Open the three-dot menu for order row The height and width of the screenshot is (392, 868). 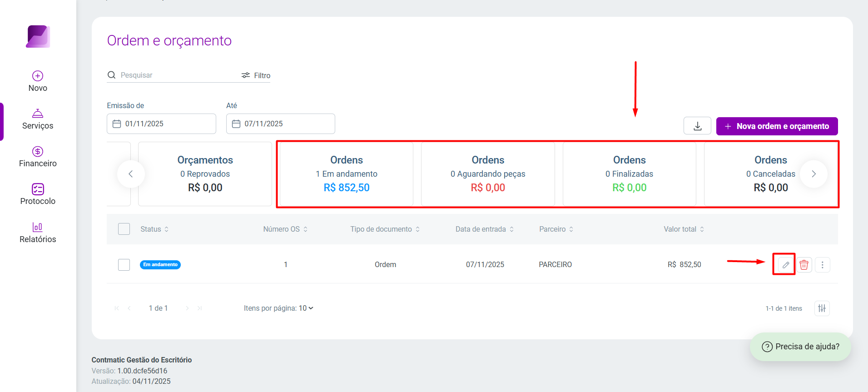822,265
